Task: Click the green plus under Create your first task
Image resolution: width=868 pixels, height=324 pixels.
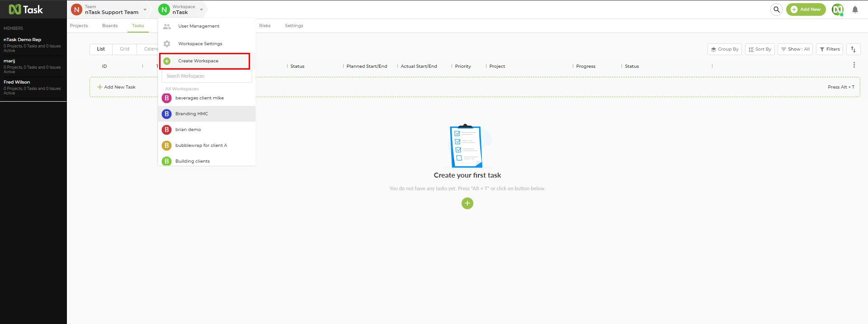Action: coord(467,203)
